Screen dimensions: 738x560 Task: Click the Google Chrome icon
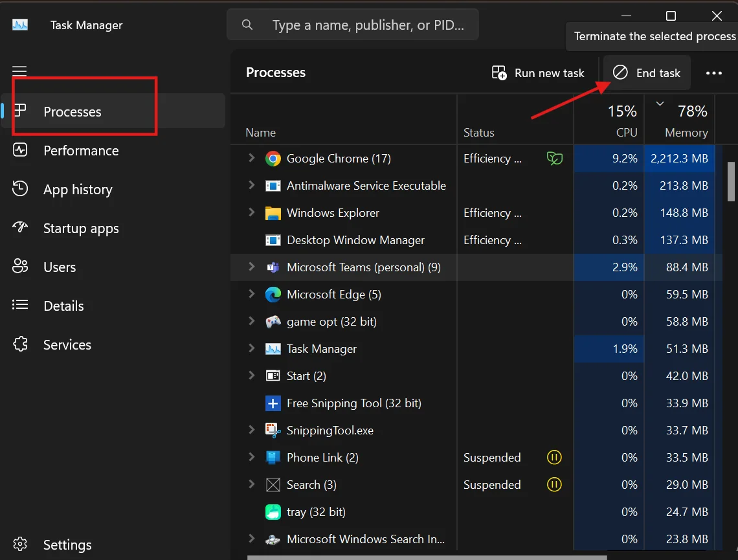click(x=273, y=159)
